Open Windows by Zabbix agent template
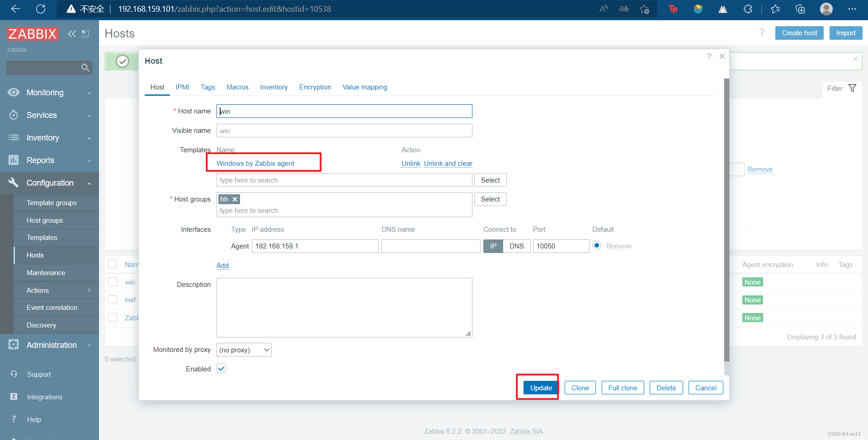The height and width of the screenshot is (440, 868). (255, 164)
